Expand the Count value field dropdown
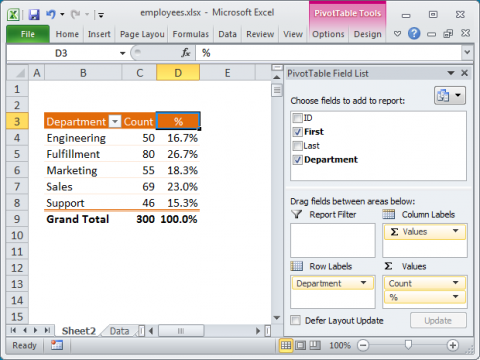Screen dimensions: 480x360 (455, 283)
